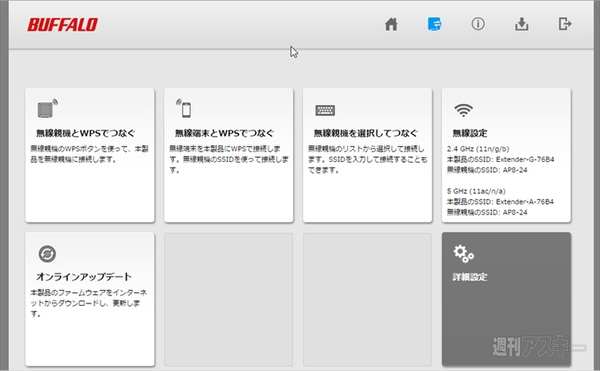Click the SSIDを入力 description in third tile

367,159
